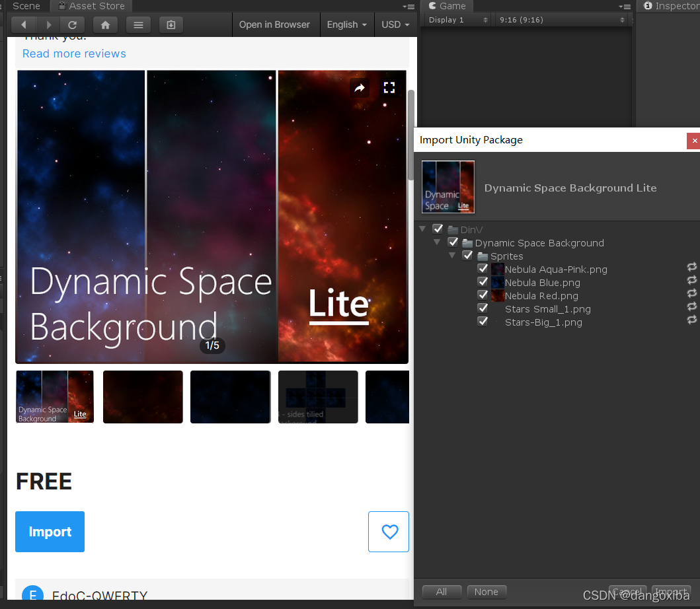Go forward in Asset Store navigation
Screen dimensions: 700x609
[49, 25]
